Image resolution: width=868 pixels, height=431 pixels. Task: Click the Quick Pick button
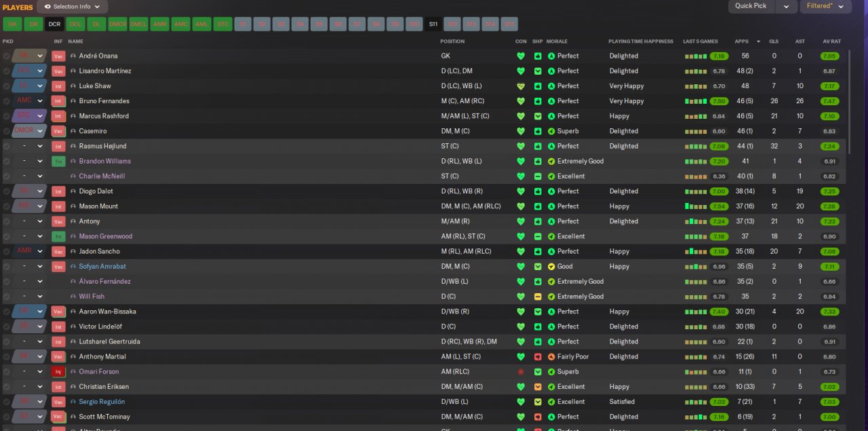(x=751, y=6)
